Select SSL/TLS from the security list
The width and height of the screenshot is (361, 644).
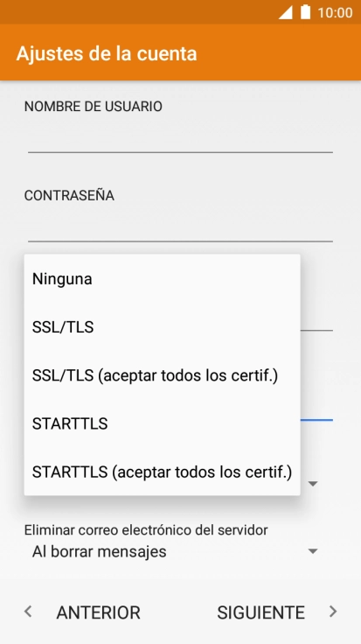[x=162, y=327]
